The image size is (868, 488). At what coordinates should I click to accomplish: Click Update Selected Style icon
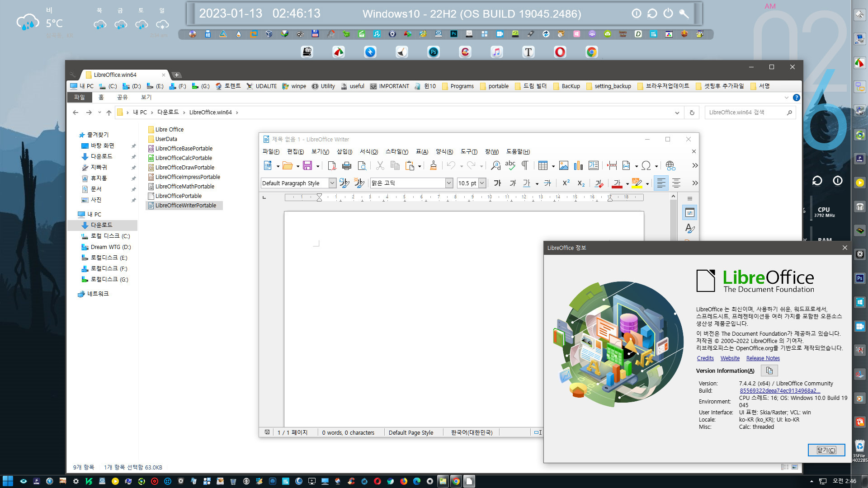pyautogui.click(x=344, y=183)
